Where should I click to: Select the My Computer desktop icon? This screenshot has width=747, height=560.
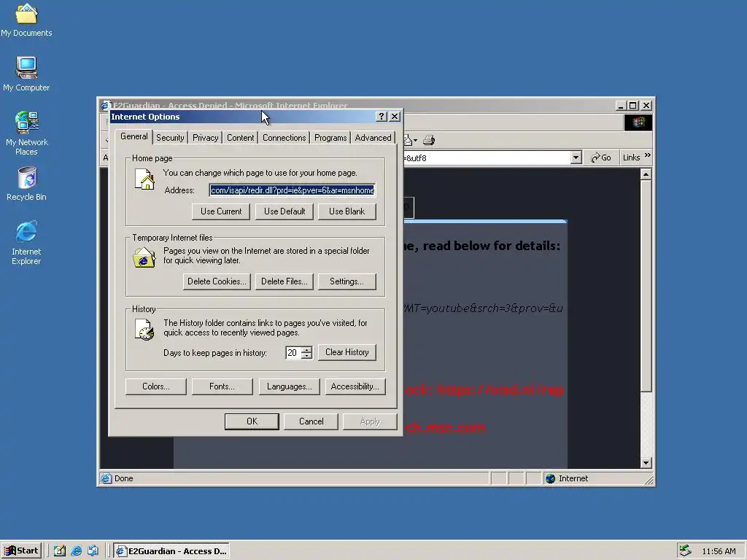click(26, 74)
